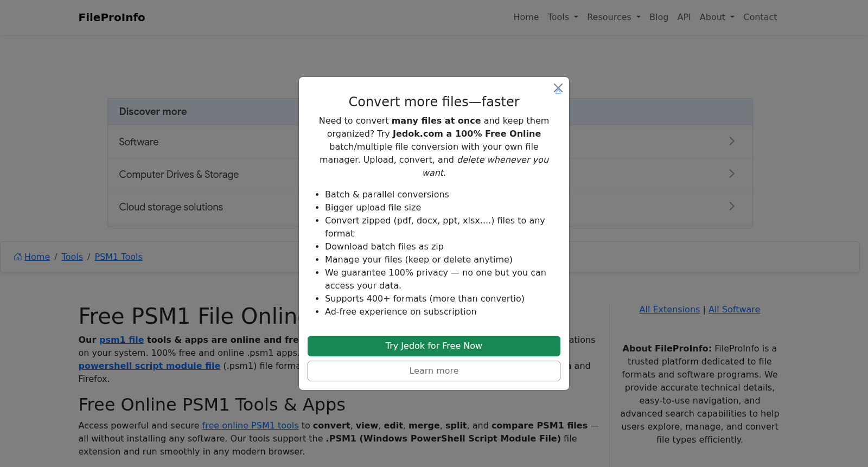Expand the Cloud storage solutions chevron
Image resolution: width=868 pixels, height=467 pixels.
coord(732,206)
